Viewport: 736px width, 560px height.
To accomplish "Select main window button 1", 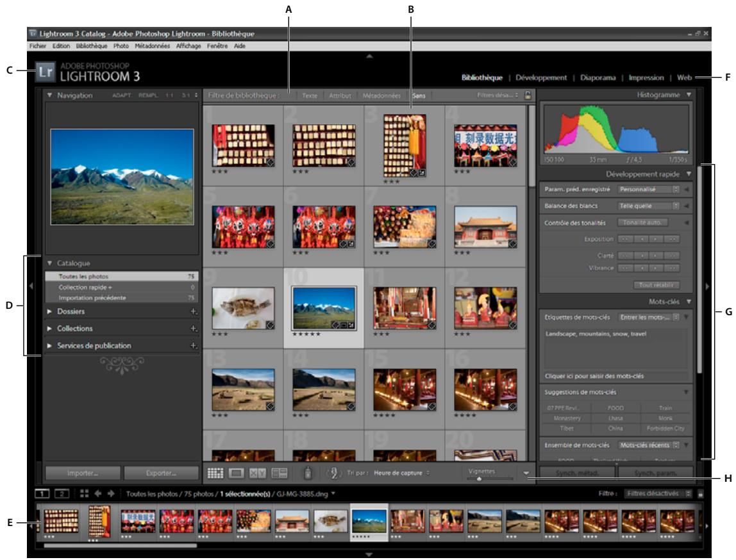I will [42, 493].
